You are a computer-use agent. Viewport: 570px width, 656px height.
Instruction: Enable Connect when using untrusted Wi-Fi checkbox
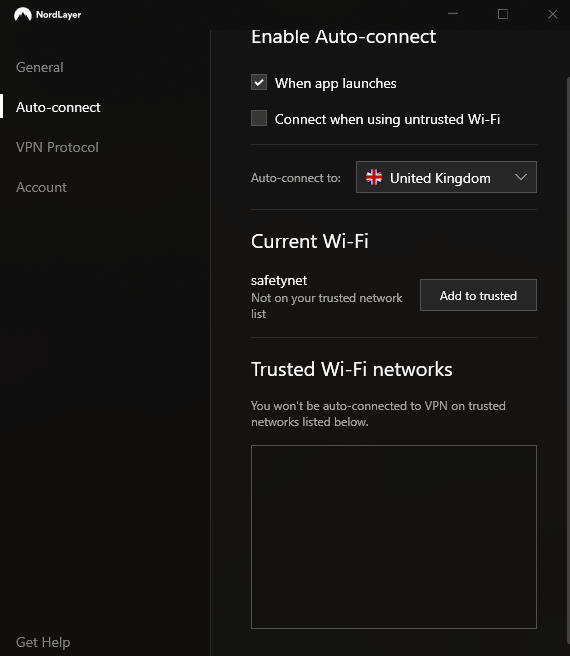(259, 118)
